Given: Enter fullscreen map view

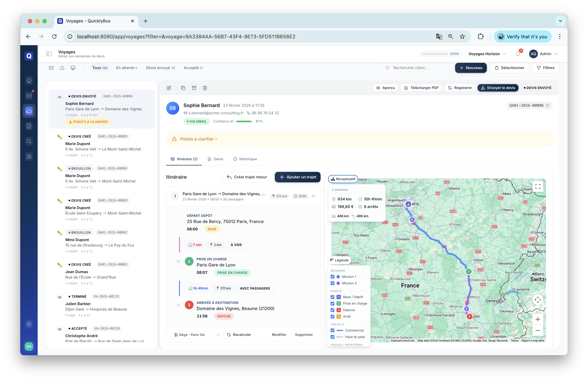Looking at the screenshot, I should [538, 186].
